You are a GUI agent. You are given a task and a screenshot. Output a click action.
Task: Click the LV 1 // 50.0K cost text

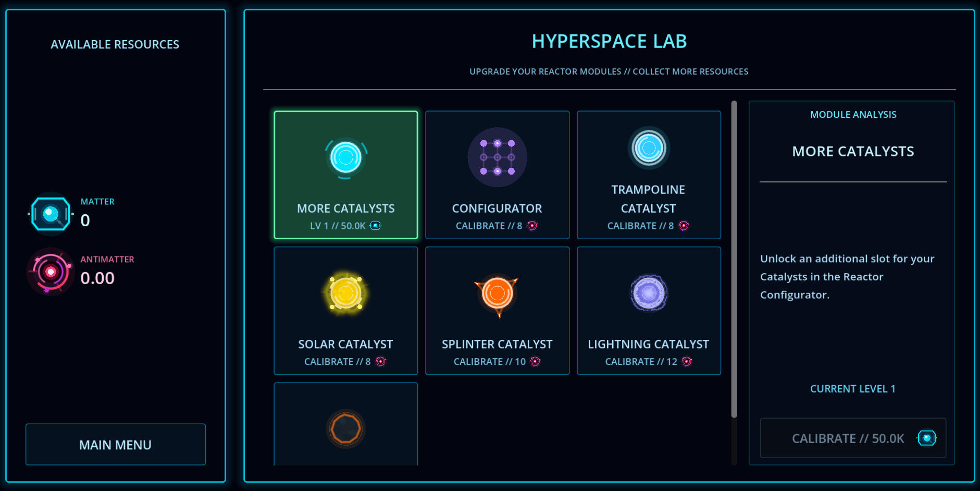338,226
